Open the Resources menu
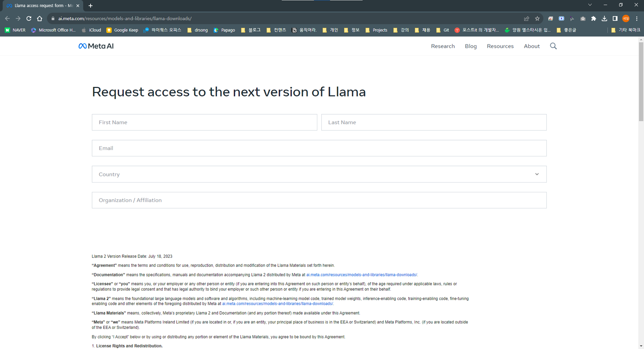This screenshot has height=349, width=644. [x=500, y=46]
